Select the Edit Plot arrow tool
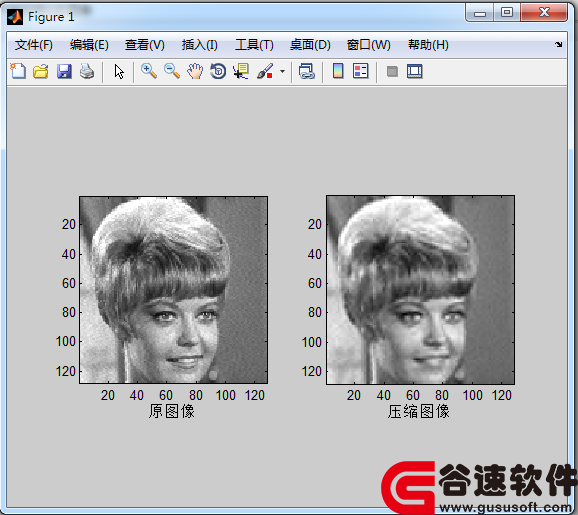The height and width of the screenshot is (515, 578). coord(119,71)
